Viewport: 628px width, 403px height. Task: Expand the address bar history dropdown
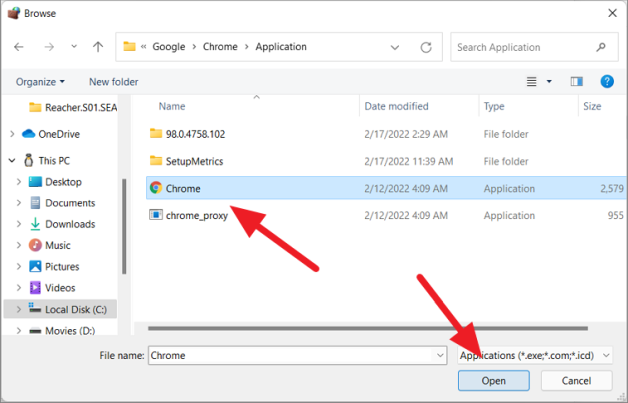(x=395, y=47)
